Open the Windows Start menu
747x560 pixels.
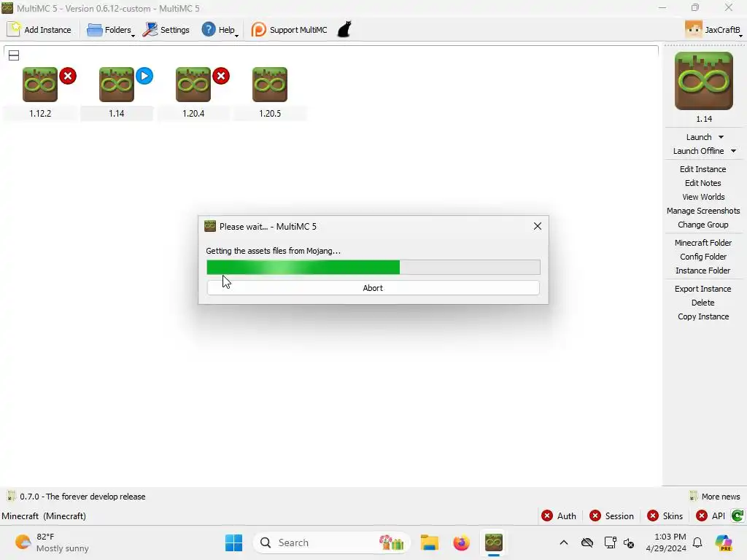coord(233,542)
